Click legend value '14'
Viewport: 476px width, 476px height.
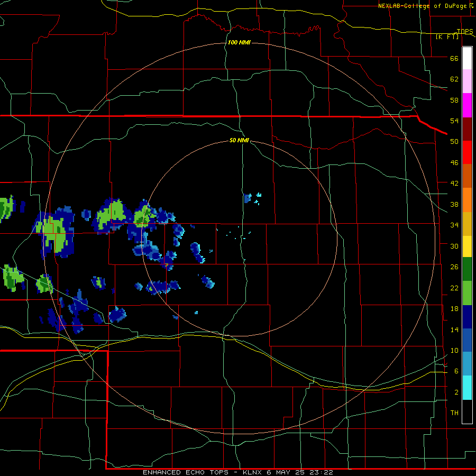pos(454,329)
